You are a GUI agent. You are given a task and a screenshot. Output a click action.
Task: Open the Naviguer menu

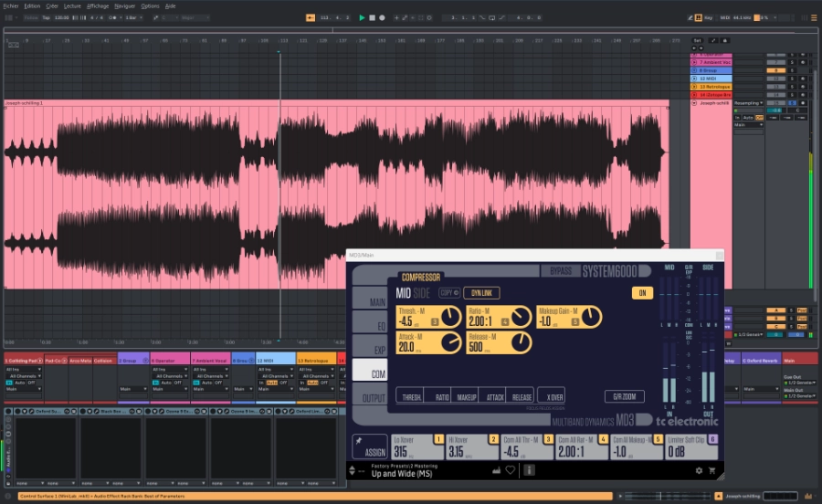click(125, 5)
